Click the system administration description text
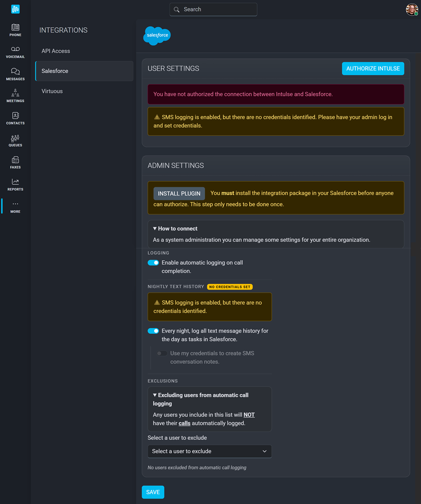 [261, 240]
